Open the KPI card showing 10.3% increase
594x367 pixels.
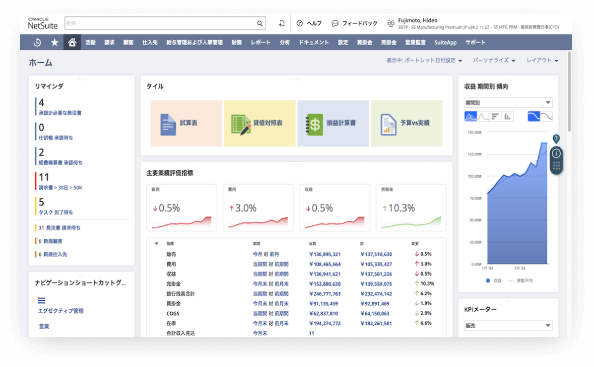point(411,208)
